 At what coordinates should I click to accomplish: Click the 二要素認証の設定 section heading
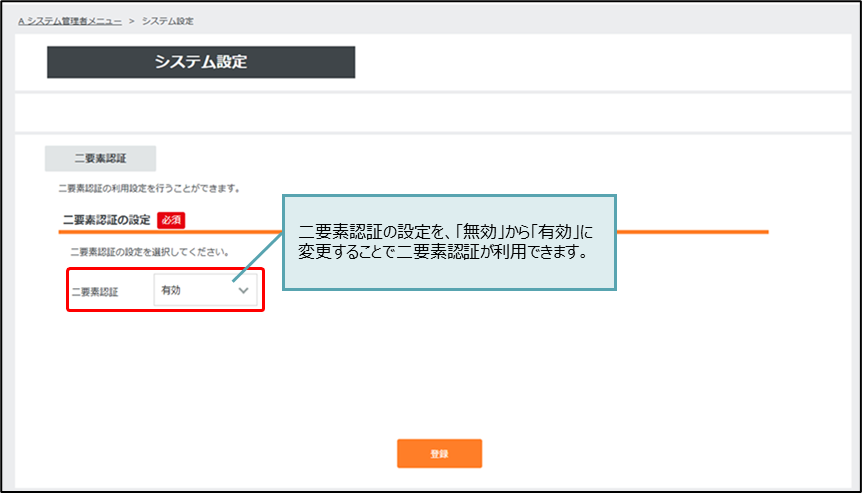pyautogui.click(x=106, y=219)
